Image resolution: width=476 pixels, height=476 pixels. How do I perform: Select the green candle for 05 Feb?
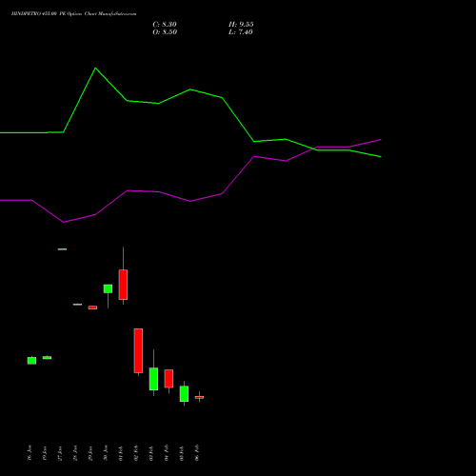pos(184,394)
